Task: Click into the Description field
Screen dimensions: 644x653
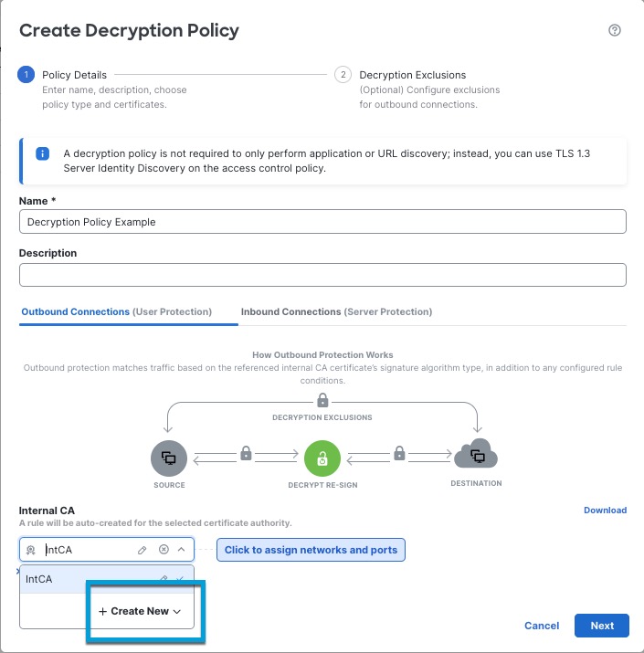Action: pos(322,275)
